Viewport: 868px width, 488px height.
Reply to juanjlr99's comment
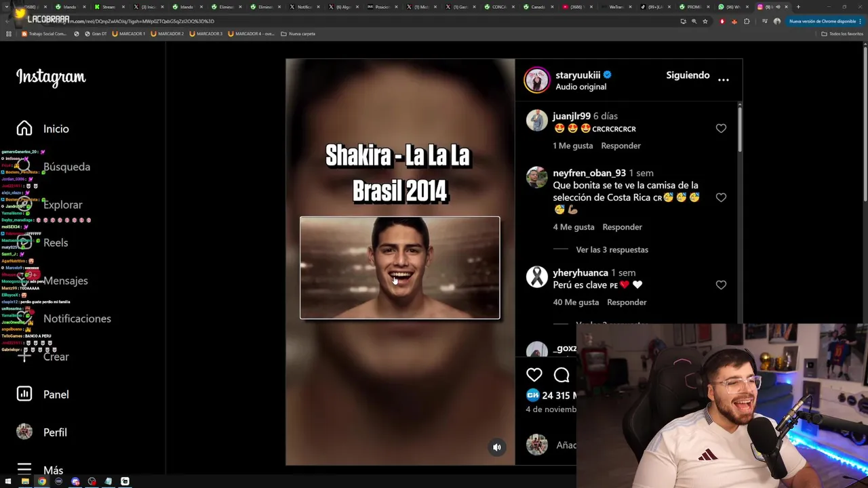(620, 146)
